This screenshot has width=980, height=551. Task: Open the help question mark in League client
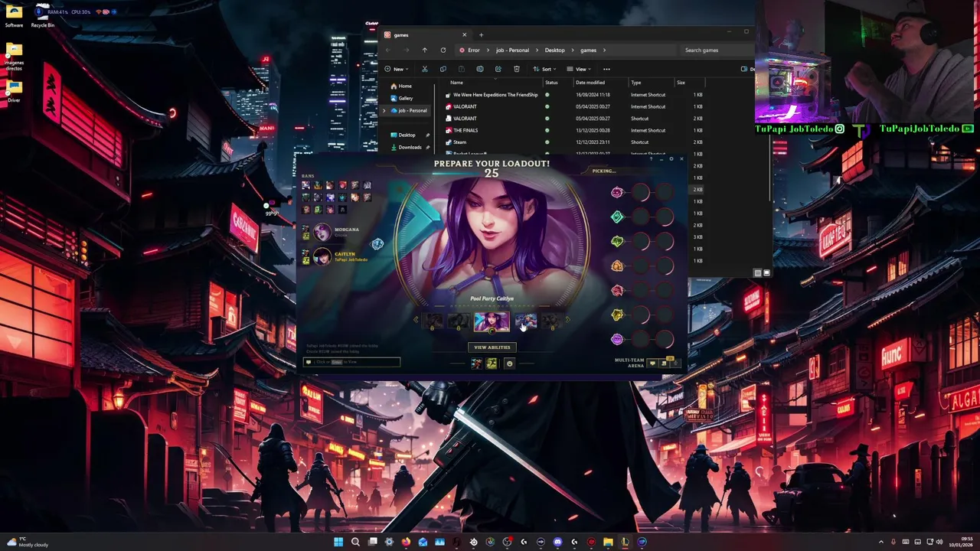pos(651,159)
